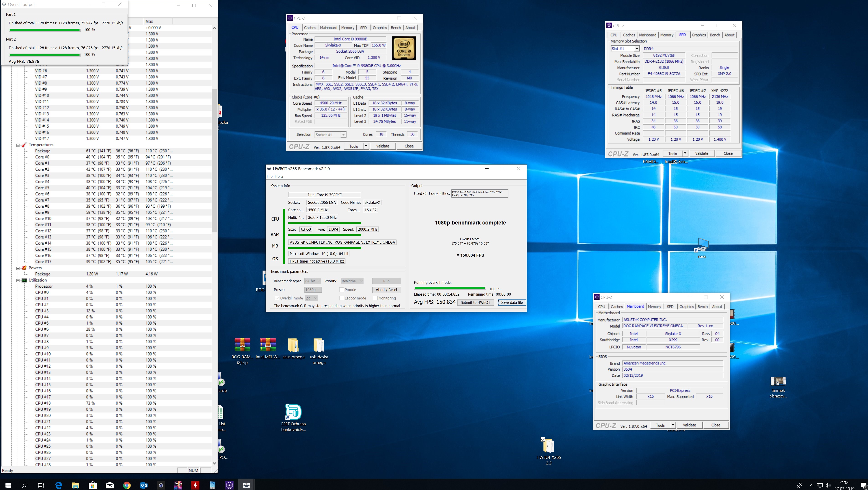This screenshot has width=868, height=490.
Task: Enable the Monitoring checkbox
Action: tap(375, 298)
